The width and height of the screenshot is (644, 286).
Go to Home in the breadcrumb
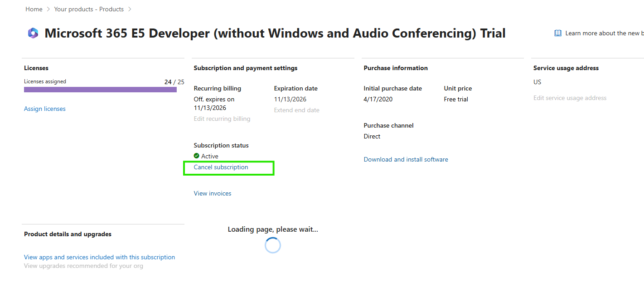(34, 9)
